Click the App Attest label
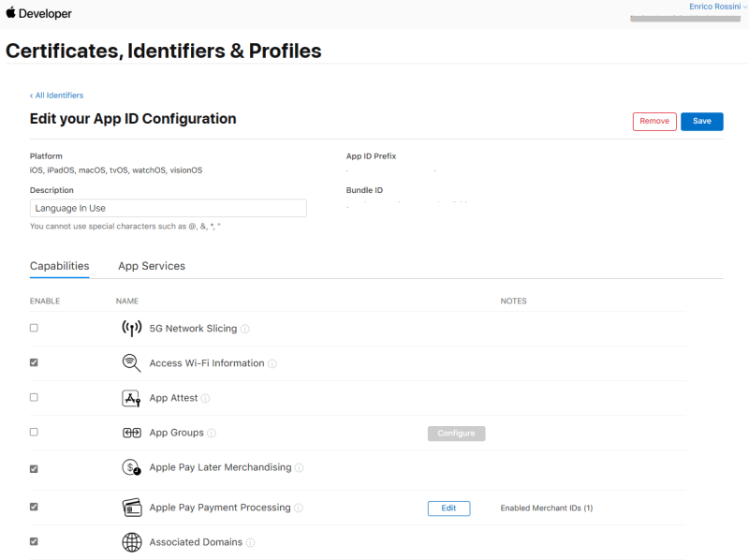 coord(173,398)
